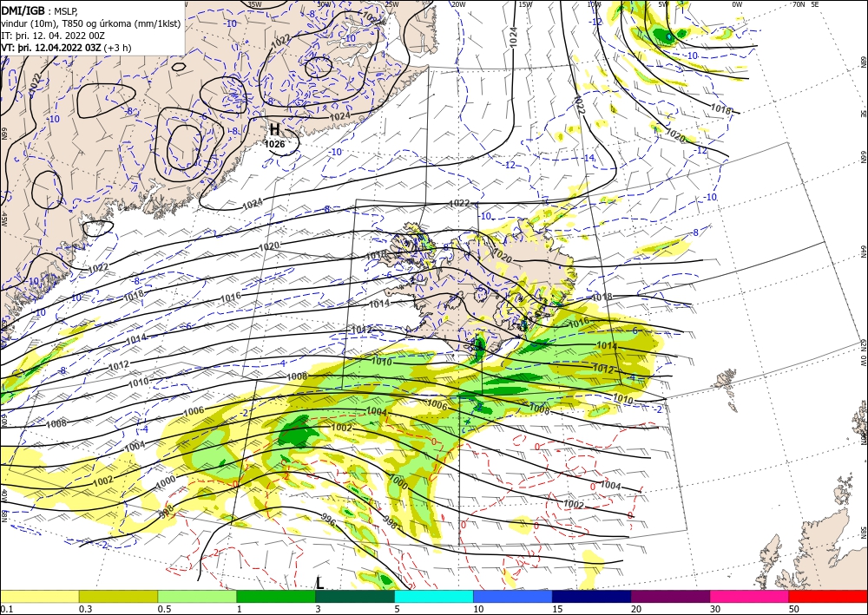Select the green 1–3 mm legend band
The image size is (868, 615).
coord(276,596)
